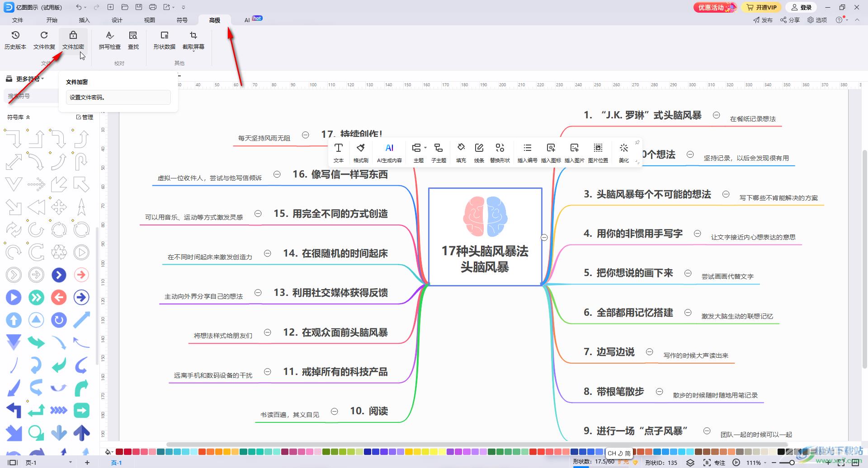
Task: Collapse node '16. 像写信一样东西'
Action: [277, 174]
